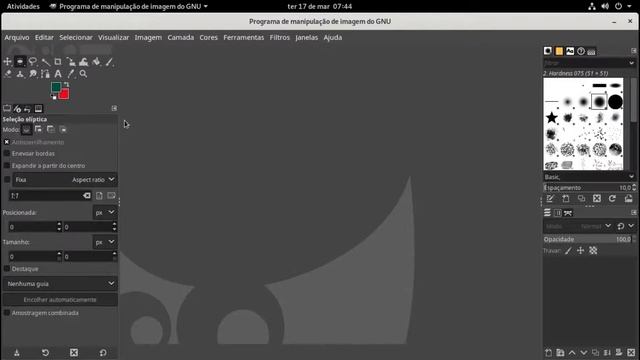Open the Posicionada unit px dropdown
Image resolution: width=640 pixels, height=360 pixels.
(105, 212)
